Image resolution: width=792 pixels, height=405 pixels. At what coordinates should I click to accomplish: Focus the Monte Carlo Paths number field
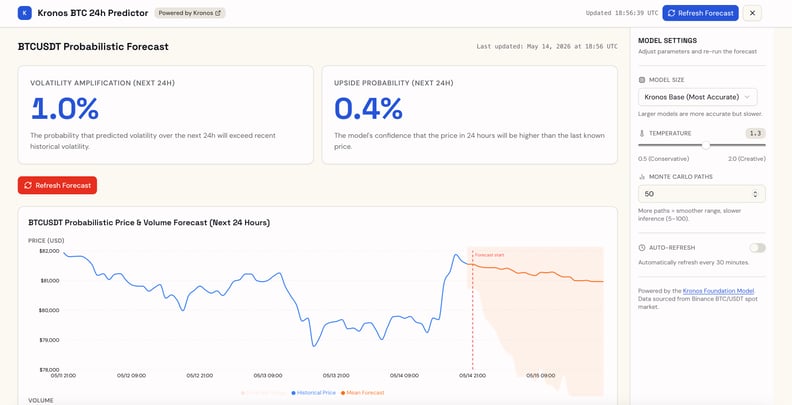[702, 194]
